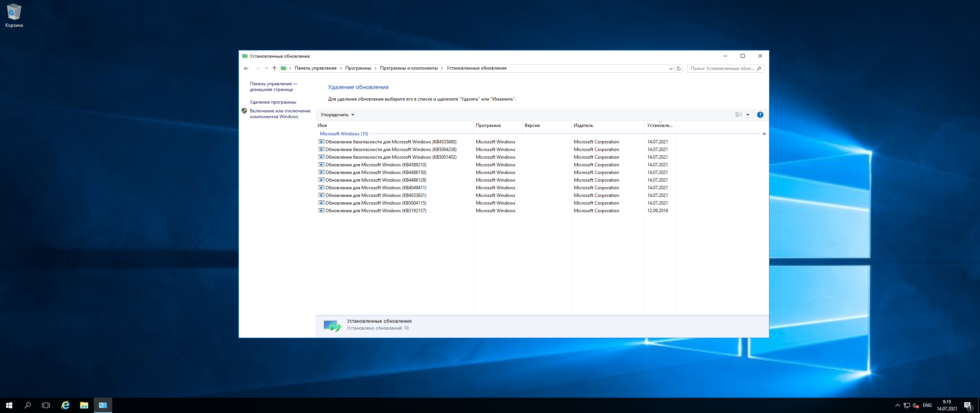Open the clock showing 9:19
The image size is (980, 413).
(x=947, y=405)
